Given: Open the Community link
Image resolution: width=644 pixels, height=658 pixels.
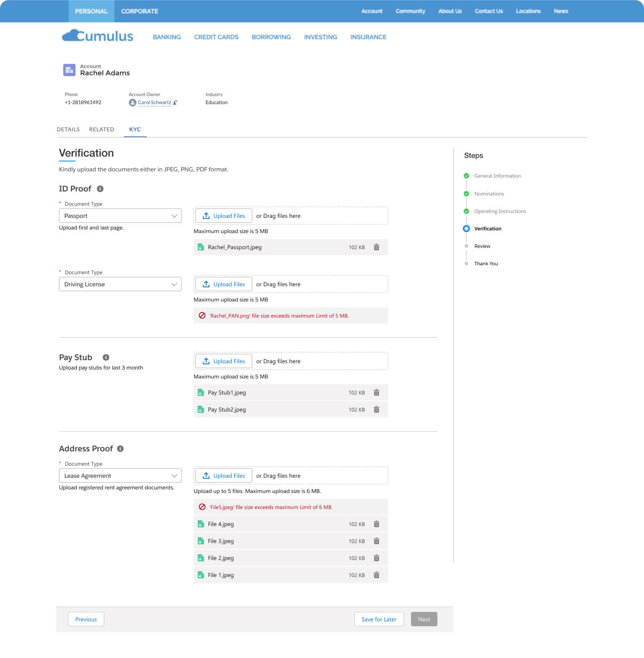Looking at the screenshot, I should coord(411,11).
